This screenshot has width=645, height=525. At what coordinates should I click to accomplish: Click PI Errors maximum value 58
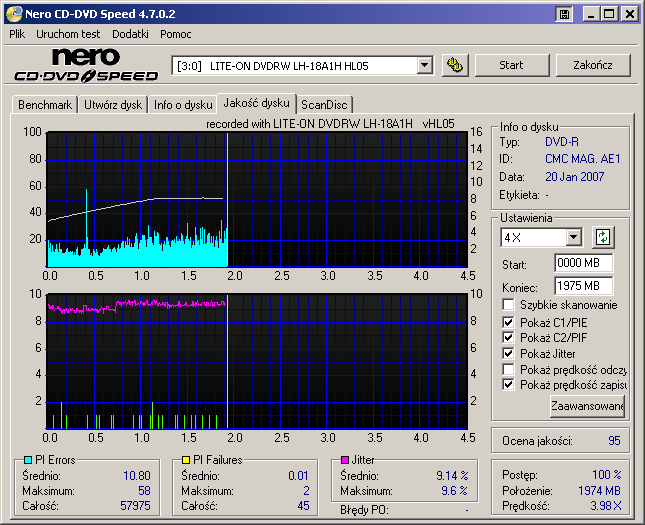click(144, 491)
